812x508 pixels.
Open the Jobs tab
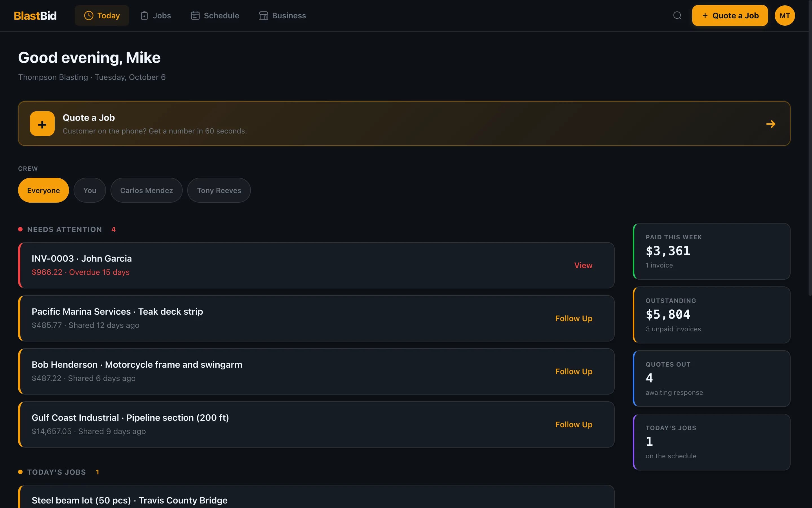click(x=156, y=16)
